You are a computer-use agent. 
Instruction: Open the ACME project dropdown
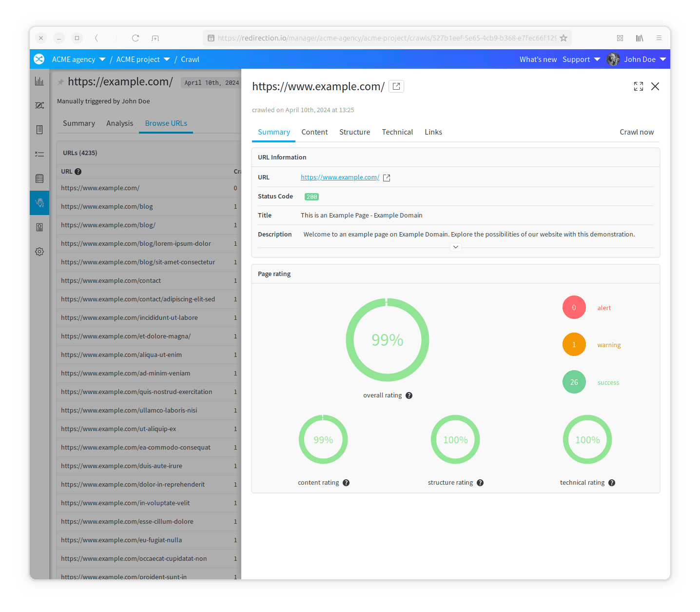click(x=143, y=59)
